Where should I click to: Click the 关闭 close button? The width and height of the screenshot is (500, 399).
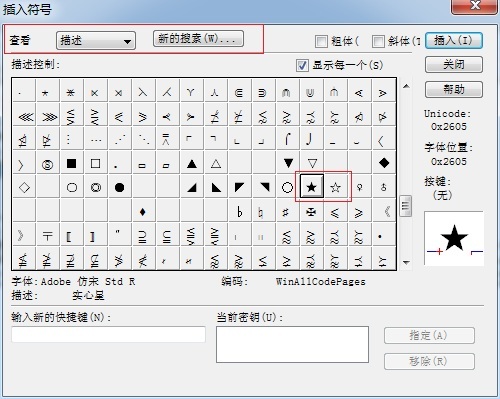coord(454,64)
